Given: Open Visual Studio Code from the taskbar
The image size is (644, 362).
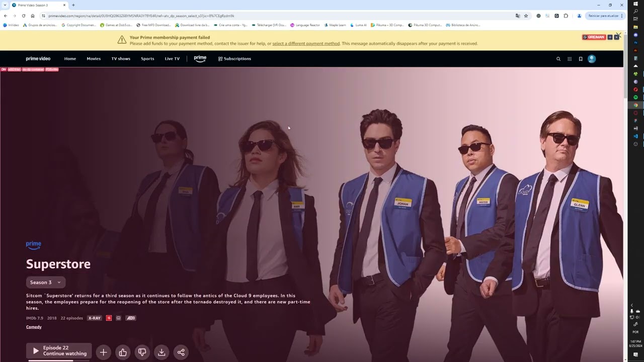Looking at the screenshot, I should 635,136.
